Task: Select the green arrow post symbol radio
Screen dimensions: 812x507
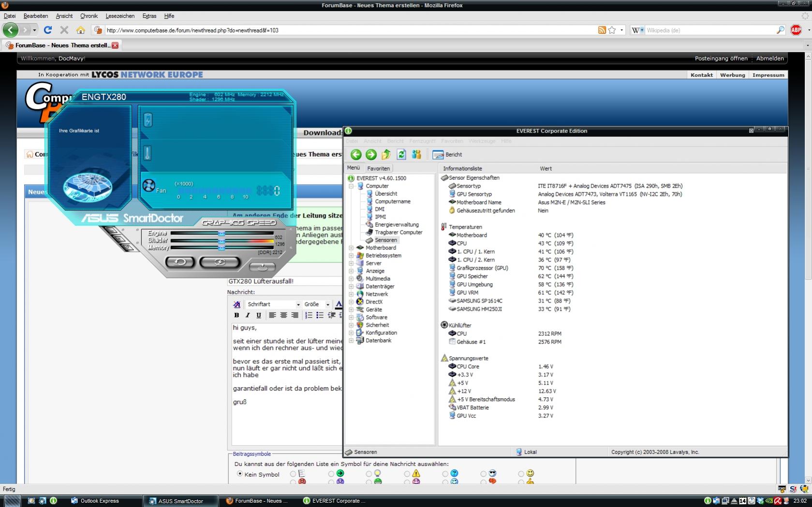Action: tap(331, 474)
